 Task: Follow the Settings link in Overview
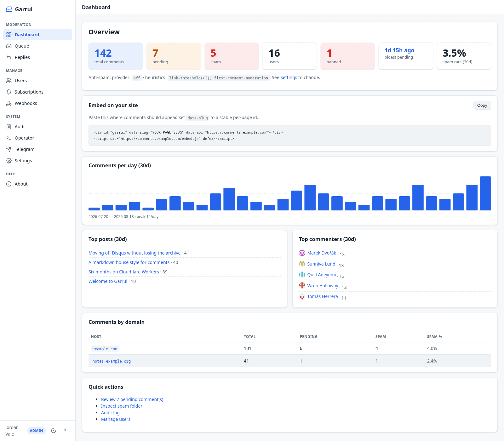(289, 77)
